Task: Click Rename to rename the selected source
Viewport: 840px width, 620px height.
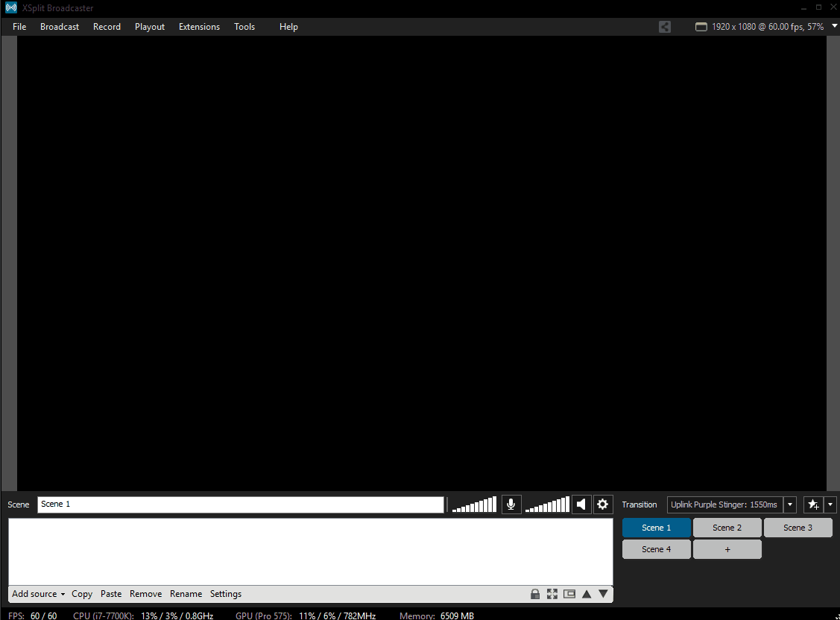Action: (x=186, y=593)
